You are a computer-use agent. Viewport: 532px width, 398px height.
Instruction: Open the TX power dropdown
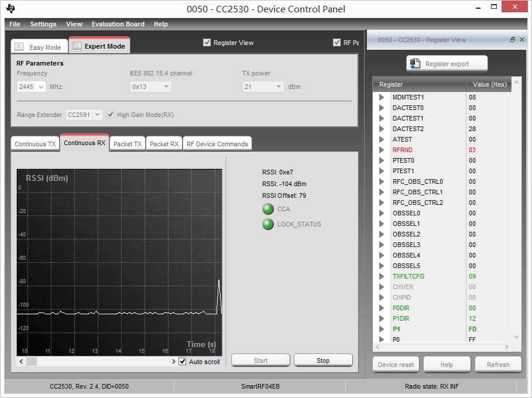pos(279,87)
